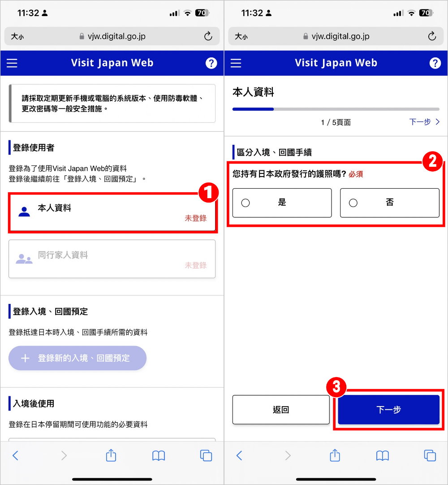
Task: Tap the vjw.digital.go.jp address bar on the left screen
Action: (x=112, y=36)
